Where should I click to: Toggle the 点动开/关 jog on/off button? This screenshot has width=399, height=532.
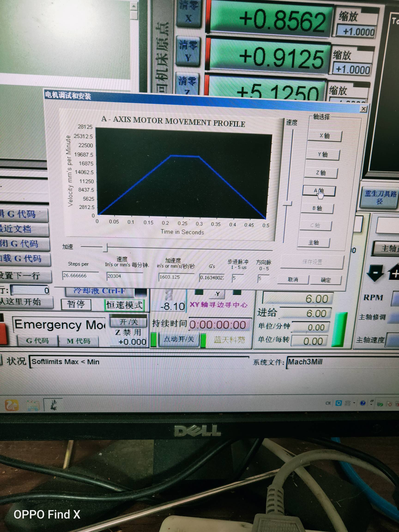179,339
